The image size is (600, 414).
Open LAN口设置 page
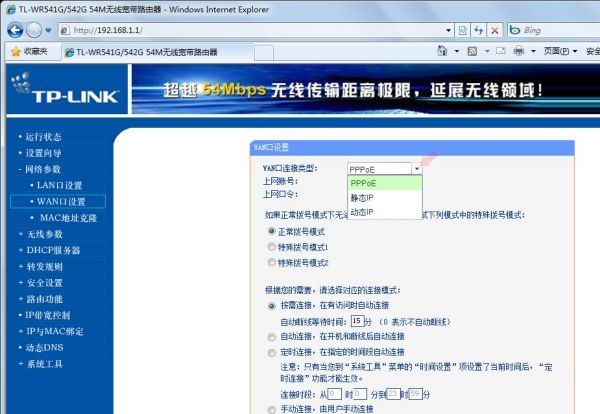click(59, 185)
